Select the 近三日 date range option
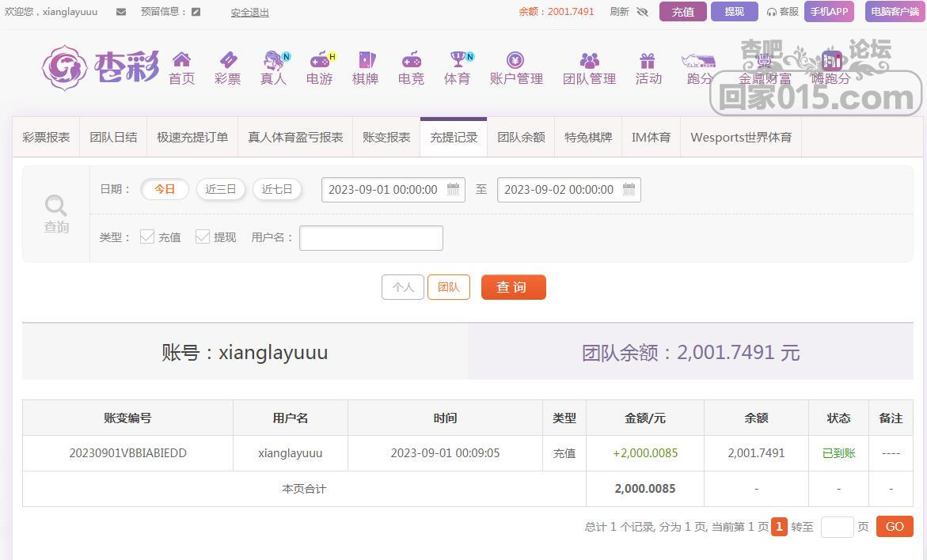The height and width of the screenshot is (560, 927). tap(221, 189)
